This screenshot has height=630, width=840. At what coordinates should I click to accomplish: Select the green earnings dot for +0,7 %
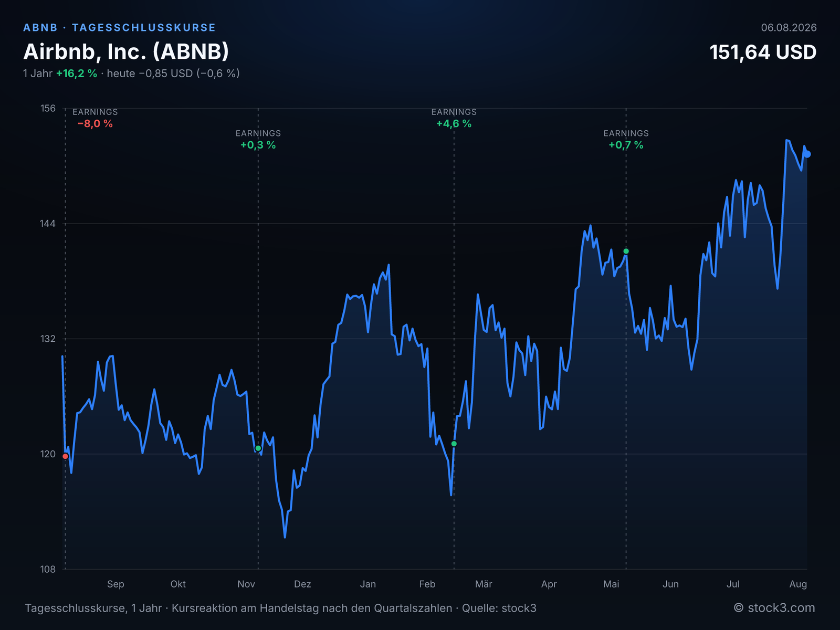[626, 251]
